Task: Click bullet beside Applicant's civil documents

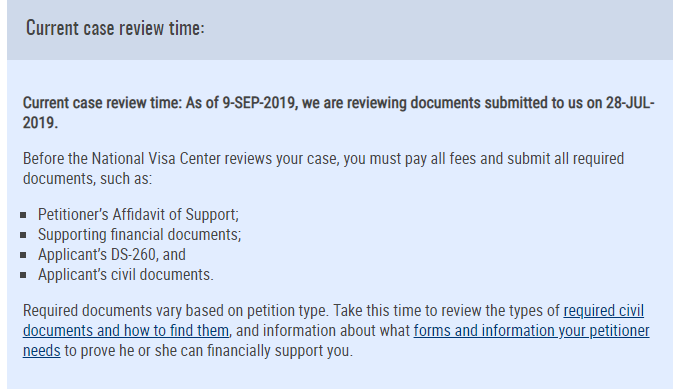Action: tap(23, 275)
